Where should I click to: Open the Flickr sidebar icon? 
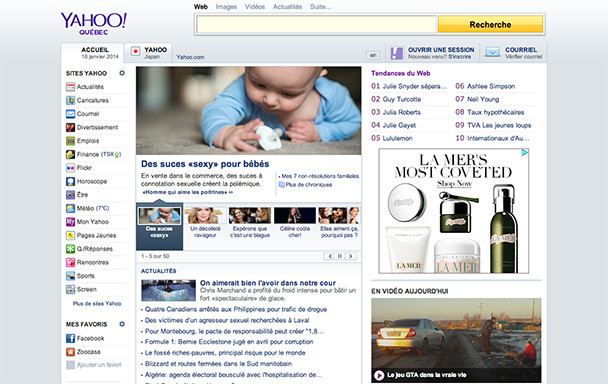coord(70,168)
